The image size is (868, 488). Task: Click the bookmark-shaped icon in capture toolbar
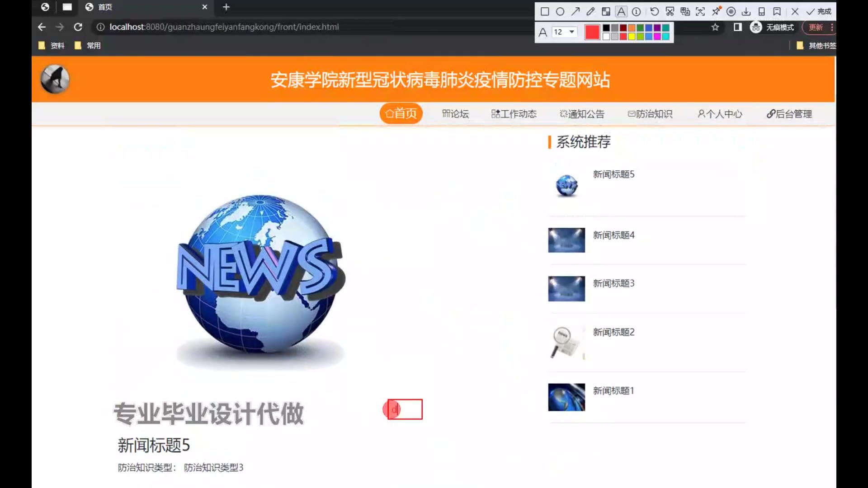point(777,12)
